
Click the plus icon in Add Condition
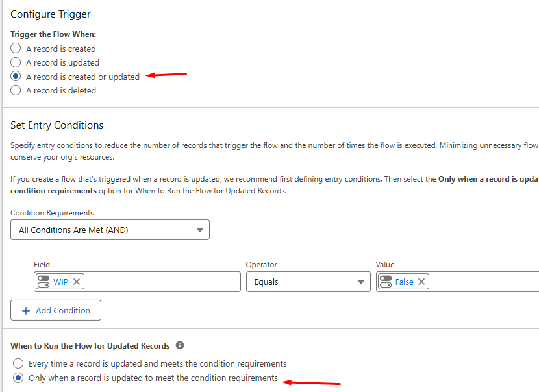26,311
